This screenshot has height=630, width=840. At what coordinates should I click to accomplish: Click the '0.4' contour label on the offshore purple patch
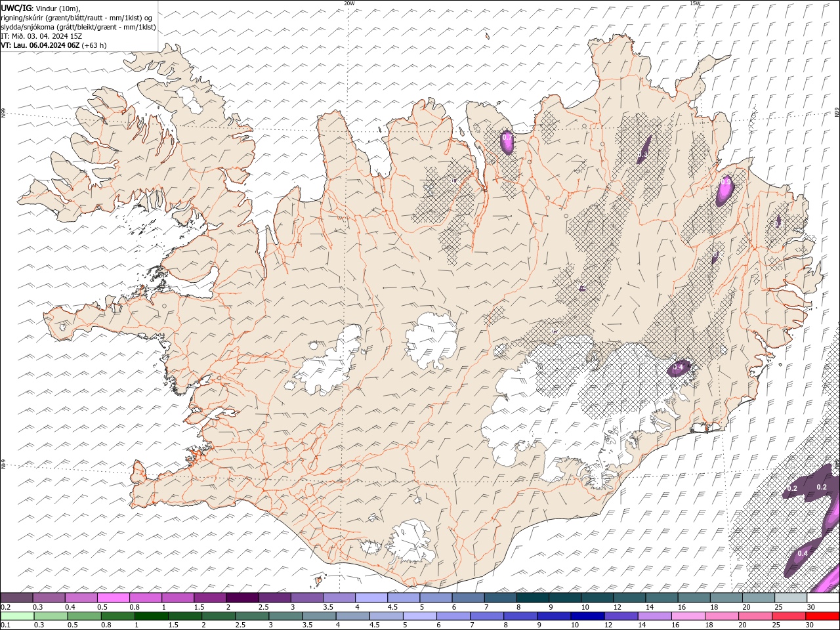tap(803, 553)
